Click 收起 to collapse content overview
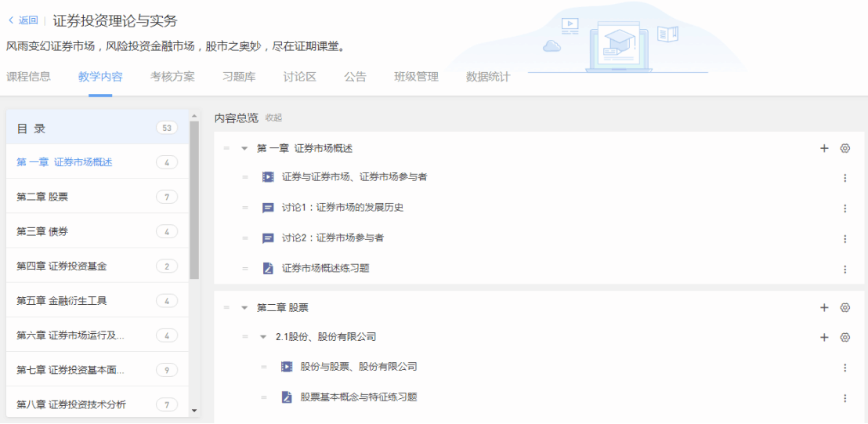Image resolution: width=868 pixels, height=424 pixels. [273, 118]
